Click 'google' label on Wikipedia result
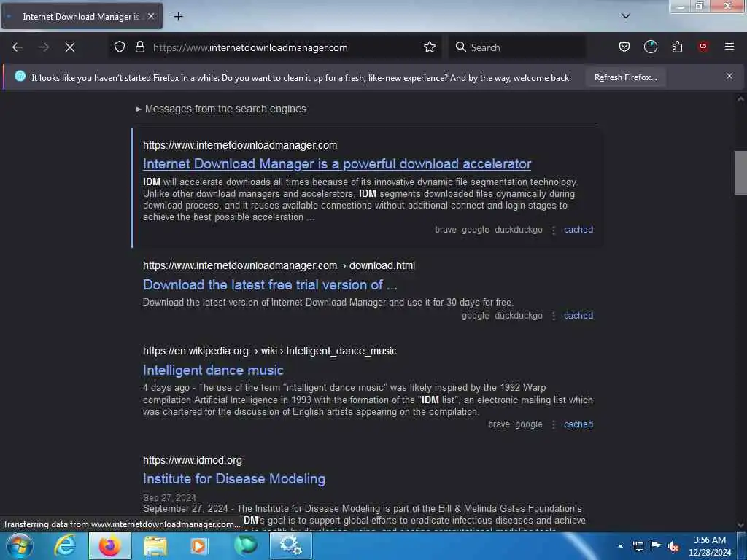The height and width of the screenshot is (560, 747). 529,424
